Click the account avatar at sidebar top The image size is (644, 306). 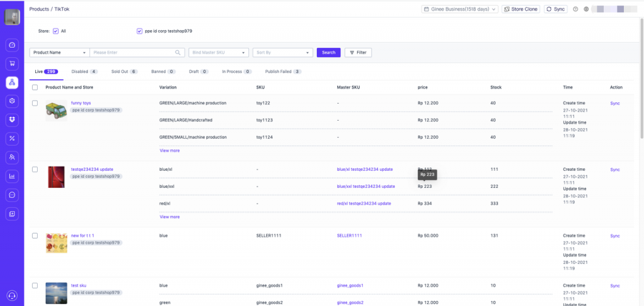click(12, 17)
